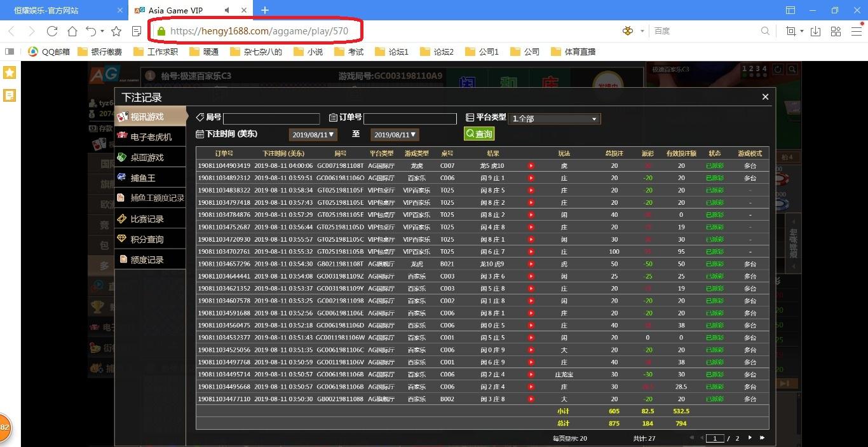The image size is (868, 447).
Task: Click the 派彩 column header
Action: click(x=648, y=153)
